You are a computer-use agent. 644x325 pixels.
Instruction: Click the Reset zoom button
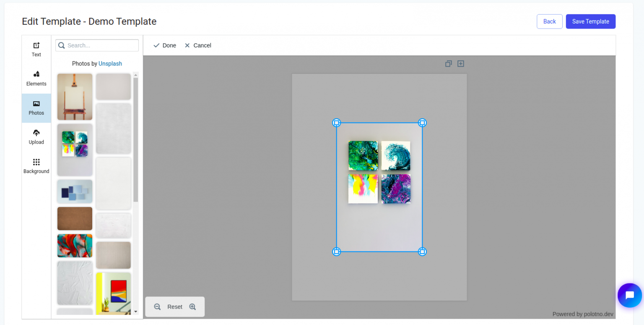[x=175, y=307]
